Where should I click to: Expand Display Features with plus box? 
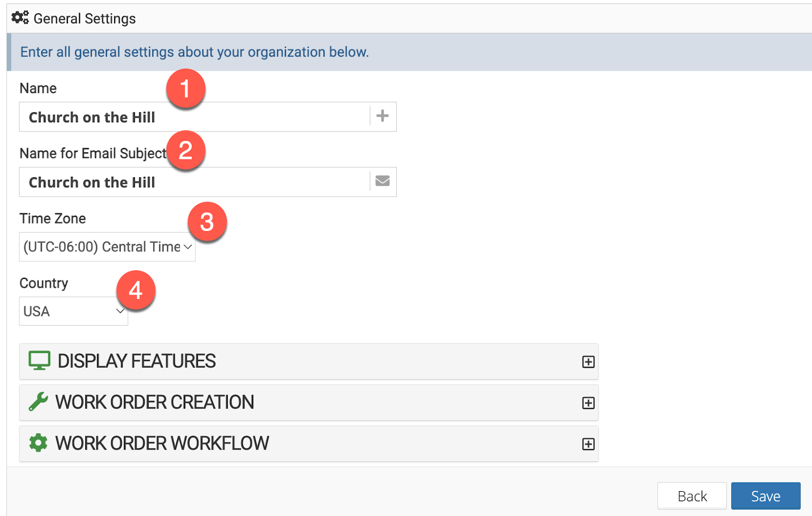click(588, 362)
